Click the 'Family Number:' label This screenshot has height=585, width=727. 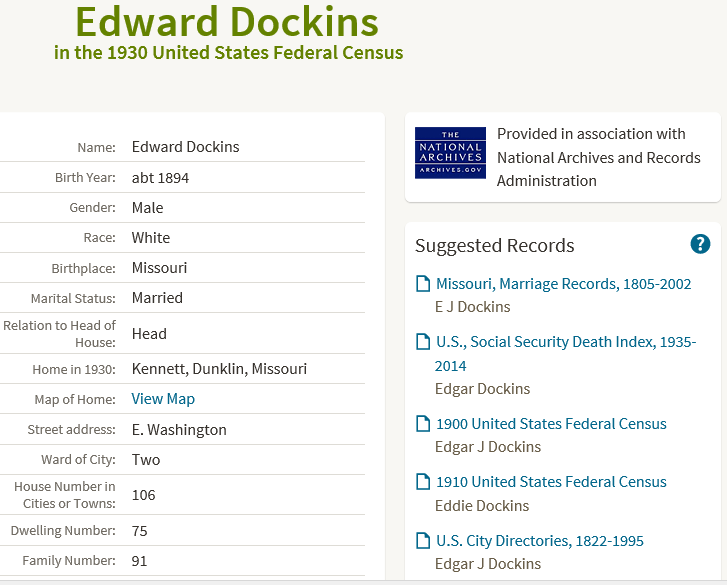(69, 561)
